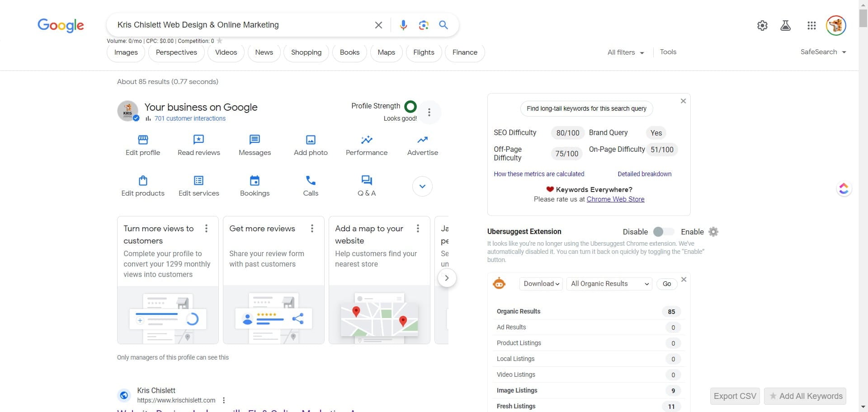Screen dimensions: 868x412
Task: Open the Messages icon
Action: click(x=255, y=140)
